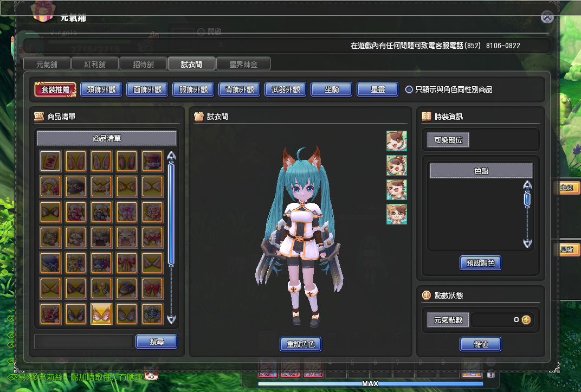
Task: Click the 搜尋 search button
Action: [157, 341]
